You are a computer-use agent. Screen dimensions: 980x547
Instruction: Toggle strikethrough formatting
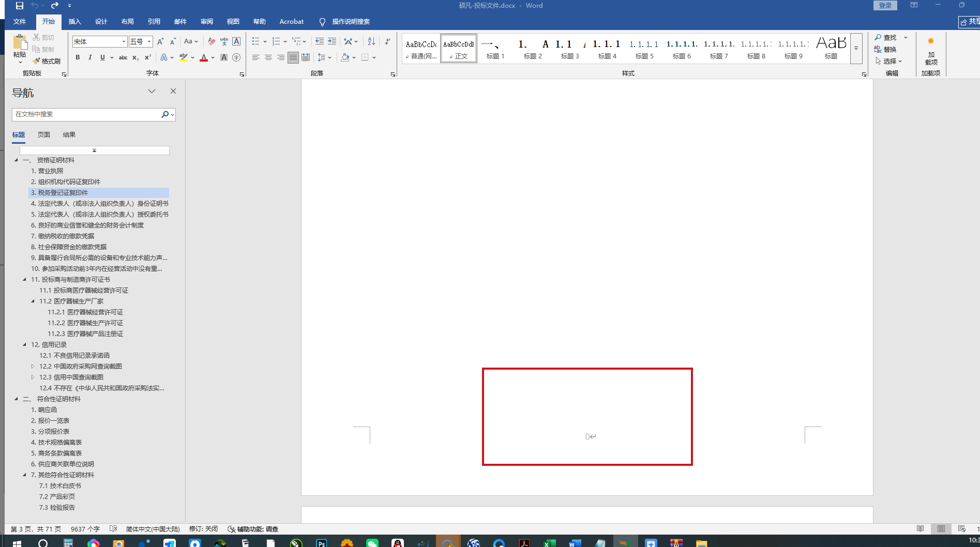tap(123, 57)
